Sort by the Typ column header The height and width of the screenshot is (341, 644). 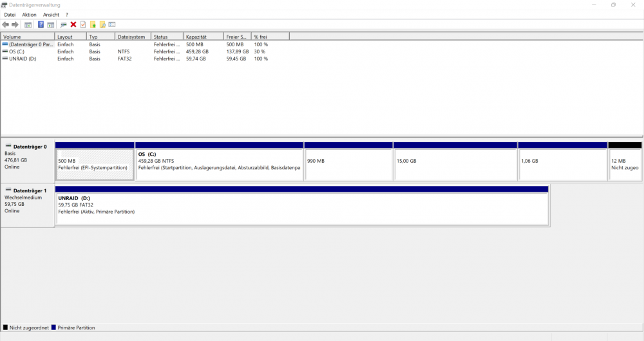[100, 37]
